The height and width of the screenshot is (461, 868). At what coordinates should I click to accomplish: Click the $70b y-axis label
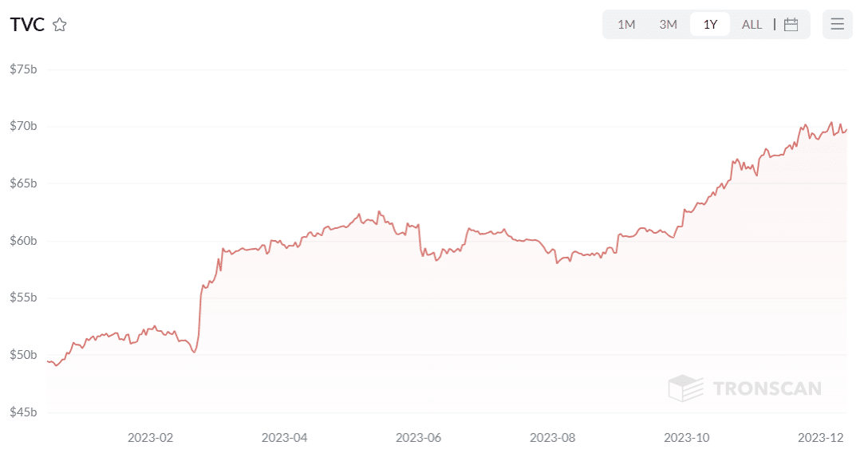pyautogui.click(x=23, y=127)
